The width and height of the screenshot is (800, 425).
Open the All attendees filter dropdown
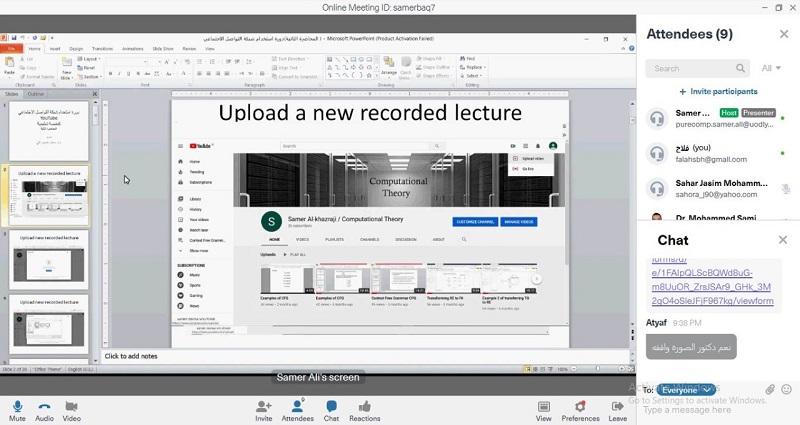click(x=771, y=68)
